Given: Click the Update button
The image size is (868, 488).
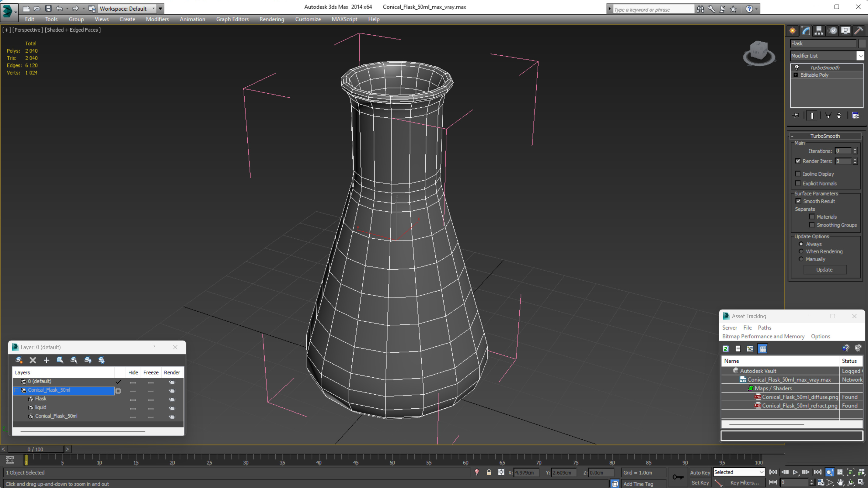Looking at the screenshot, I should (824, 269).
